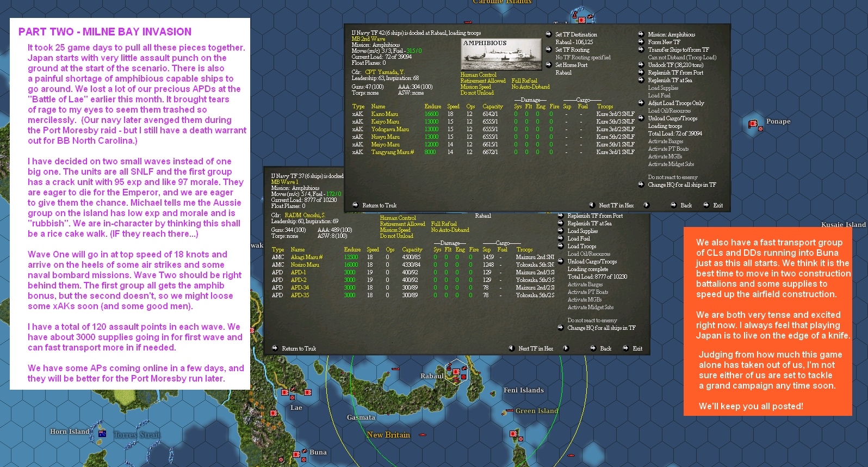Toggle Do not Unload in TF 42 panel
868x467 pixels.
click(x=477, y=93)
